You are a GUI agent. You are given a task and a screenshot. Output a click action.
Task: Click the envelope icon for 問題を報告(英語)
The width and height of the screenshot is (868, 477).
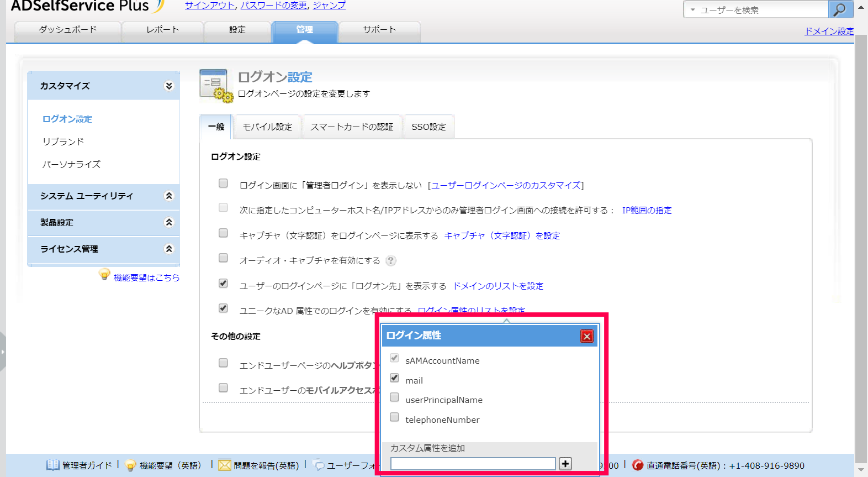(225, 465)
